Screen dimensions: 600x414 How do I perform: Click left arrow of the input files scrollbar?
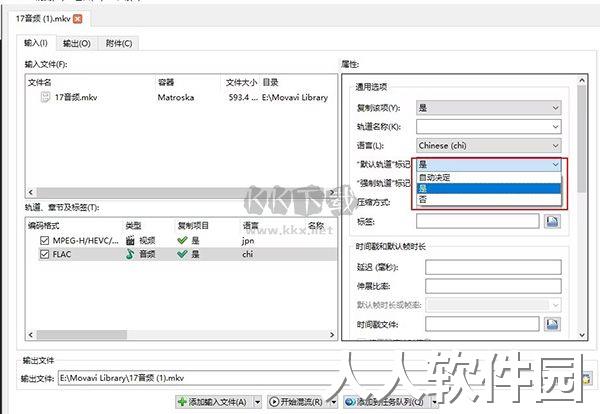[31, 192]
